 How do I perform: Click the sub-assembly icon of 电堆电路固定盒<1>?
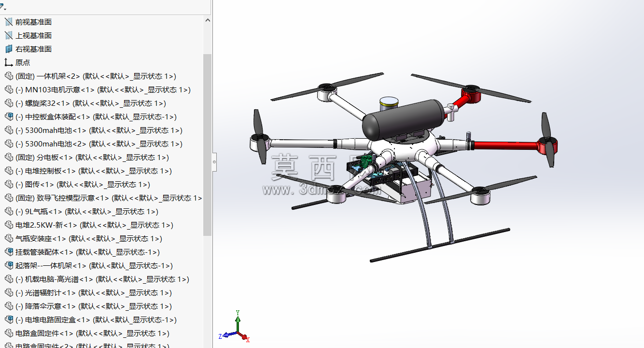(8, 319)
